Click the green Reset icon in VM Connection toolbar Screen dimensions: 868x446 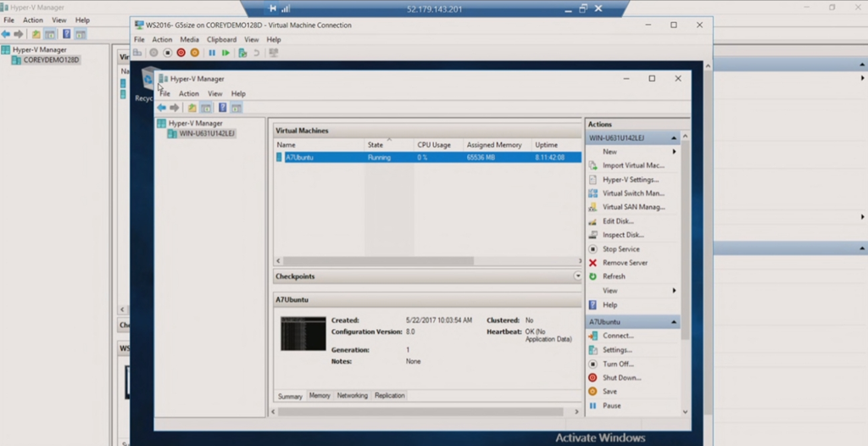(225, 53)
